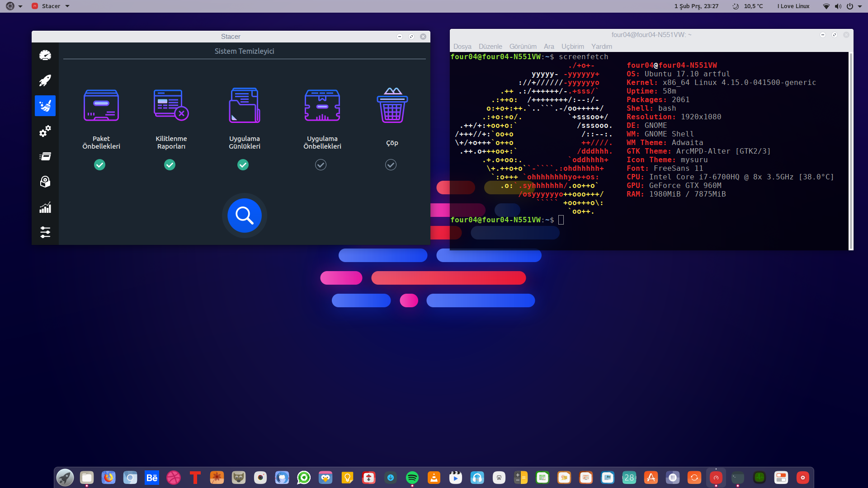Viewport: 868px width, 488px height.
Task: Open the Files manager in dock
Action: click(x=87, y=478)
